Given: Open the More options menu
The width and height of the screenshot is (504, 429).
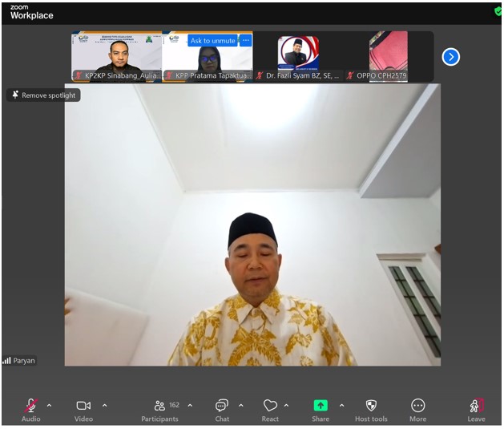Looking at the screenshot, I should (417, 406).
